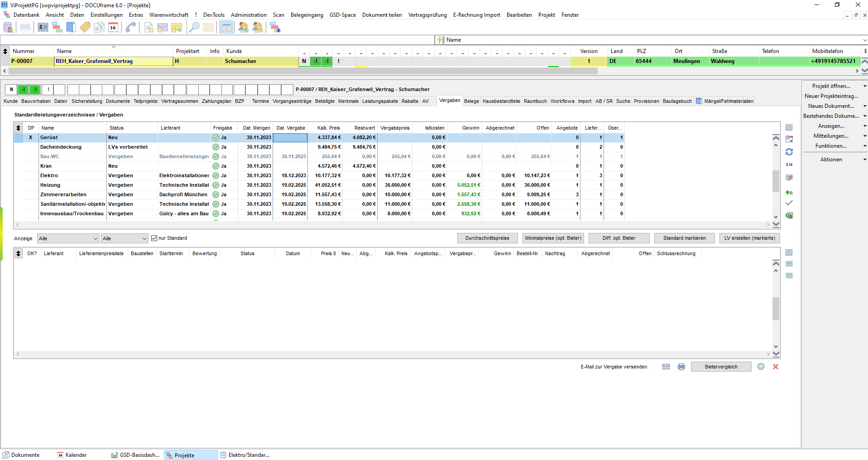
Task: Toggle X mark in Gerüst DP cell
Action: [31, 137]
